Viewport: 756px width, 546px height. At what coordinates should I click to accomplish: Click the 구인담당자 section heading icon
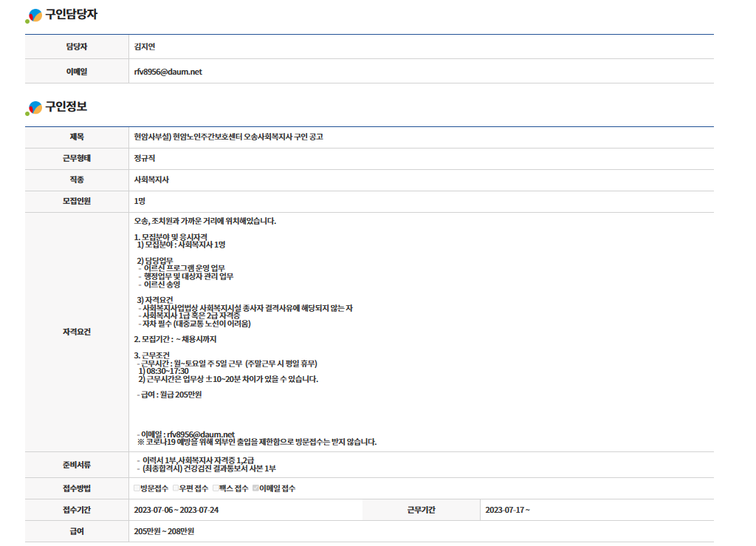click(x=34, y=16)
